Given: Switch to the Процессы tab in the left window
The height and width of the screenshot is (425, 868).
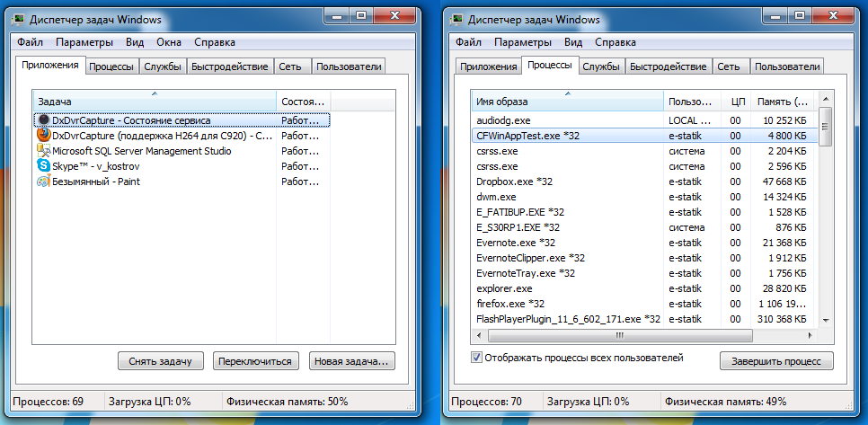Looking at the screenshot, I should pyautogui.click(x=111, y=67).
